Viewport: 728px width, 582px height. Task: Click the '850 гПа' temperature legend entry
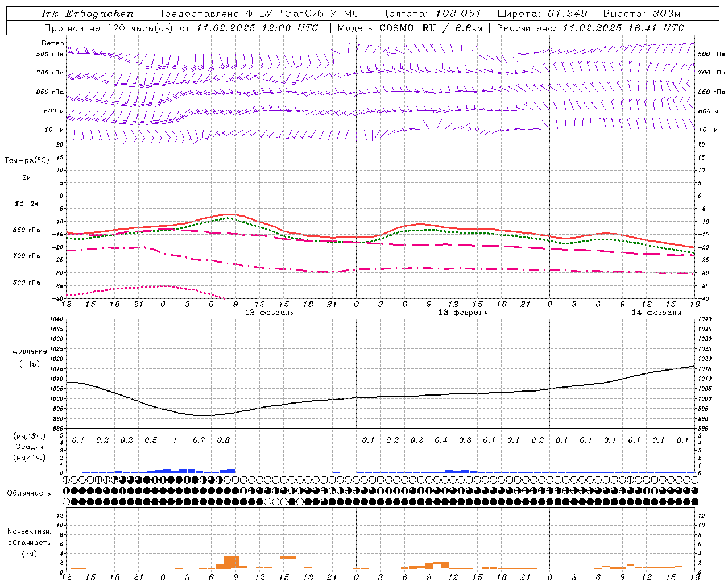(27, 230)
